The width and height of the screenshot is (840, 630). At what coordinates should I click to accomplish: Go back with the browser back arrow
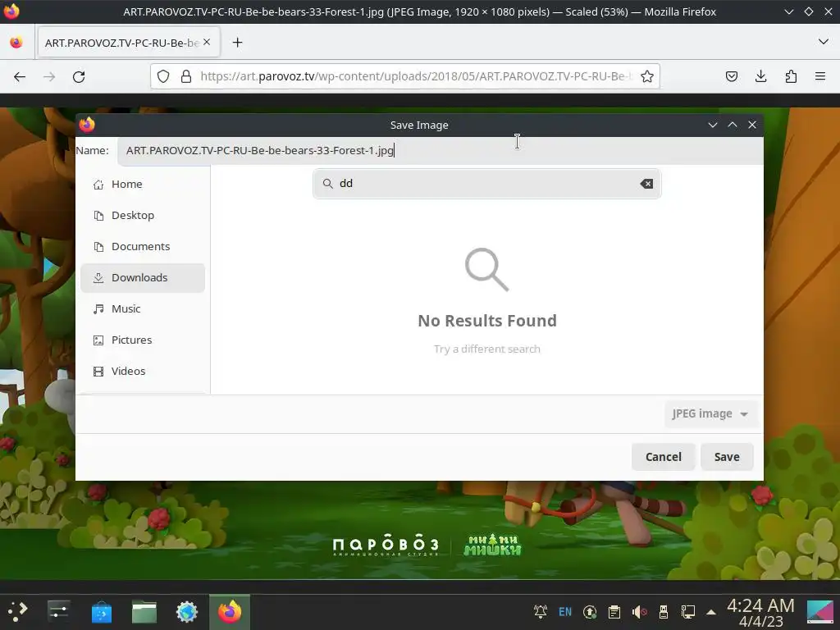coord(20,76)
